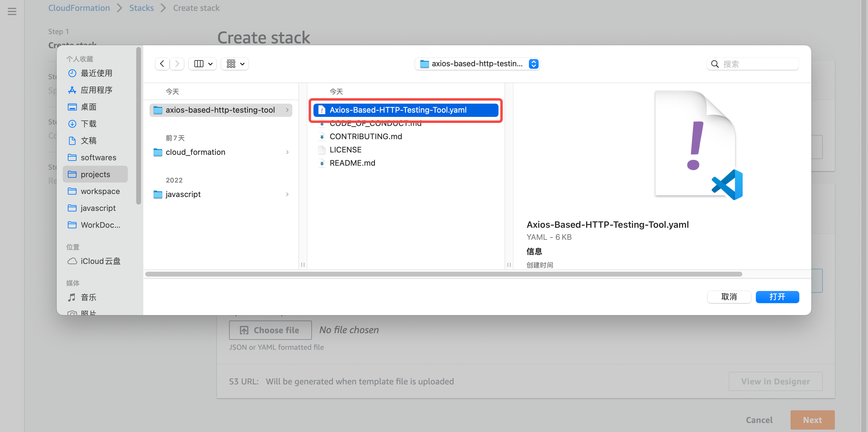
Task: Click the folder icon beside sidebar softwares
Action: click(72, 157)
